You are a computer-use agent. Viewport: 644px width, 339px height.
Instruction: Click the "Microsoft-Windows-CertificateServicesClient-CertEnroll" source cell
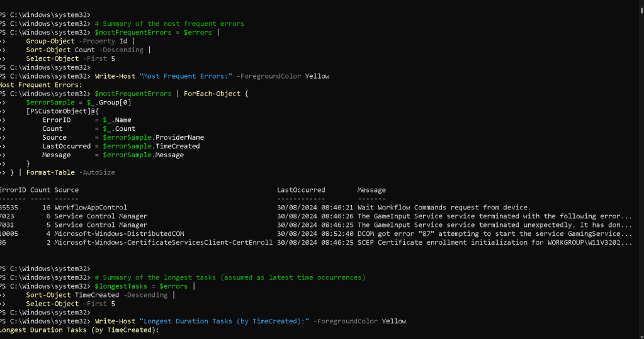[x=164, y=243]
